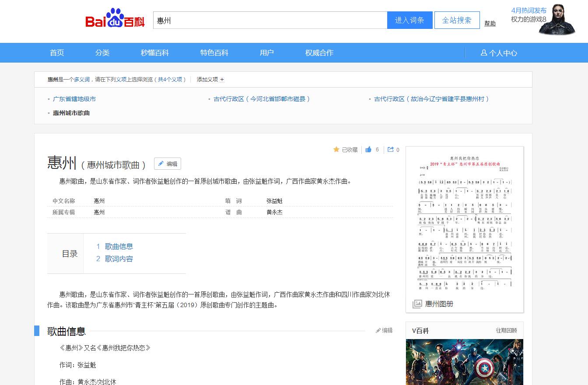Click the thumbs-up like icon
588x385 pixels.
(368, 150)
